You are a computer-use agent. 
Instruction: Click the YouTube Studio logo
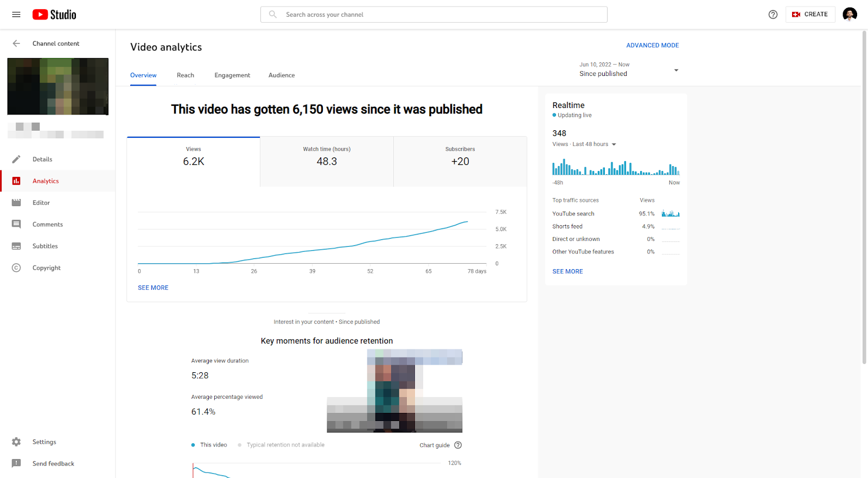(54, 15)
